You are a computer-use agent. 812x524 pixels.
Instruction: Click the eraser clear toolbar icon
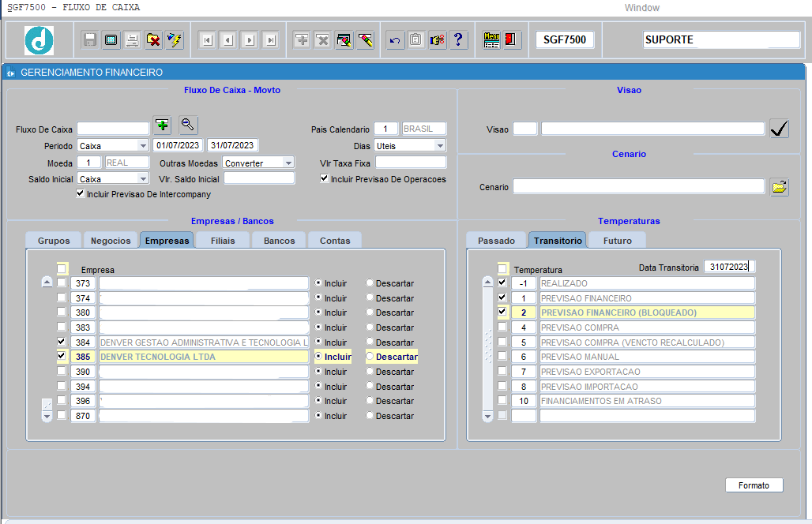365,39
